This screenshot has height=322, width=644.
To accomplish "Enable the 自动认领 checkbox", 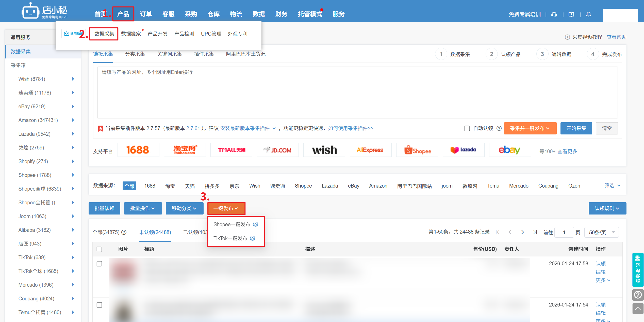I will 467,128.
